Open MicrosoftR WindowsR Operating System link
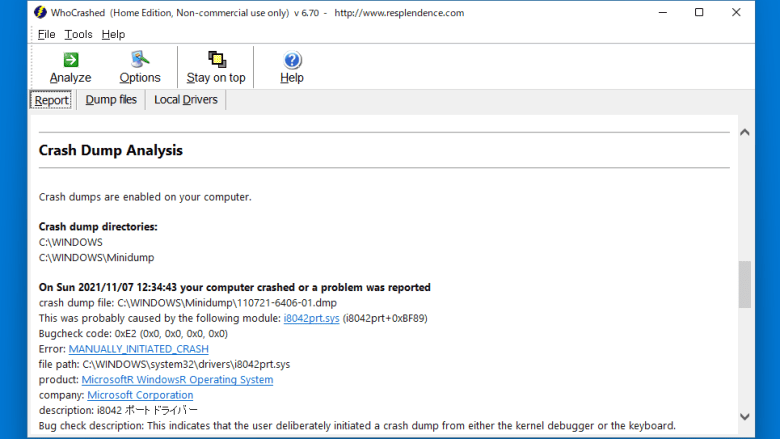Image resolution: width=780 pixels, height=439 pixels. click(x=177, y=379)
